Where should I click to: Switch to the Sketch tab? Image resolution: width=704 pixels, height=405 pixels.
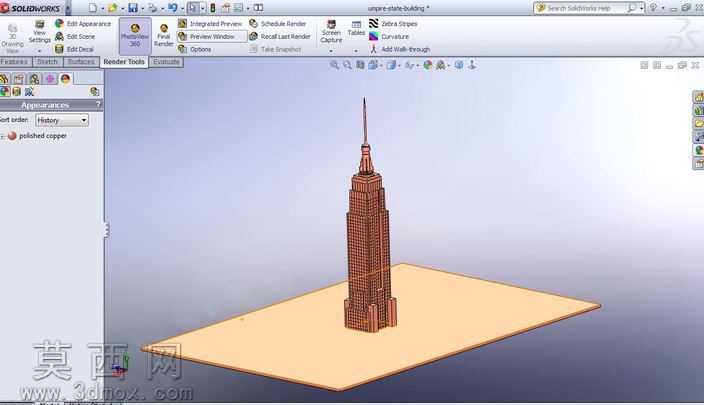(47, 62)
